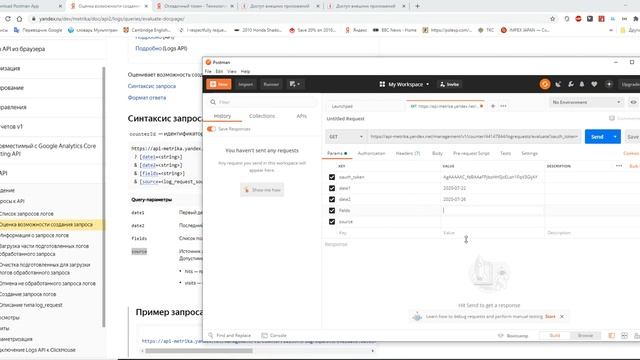Uncheck the date1 parameter checkbox

332,188
